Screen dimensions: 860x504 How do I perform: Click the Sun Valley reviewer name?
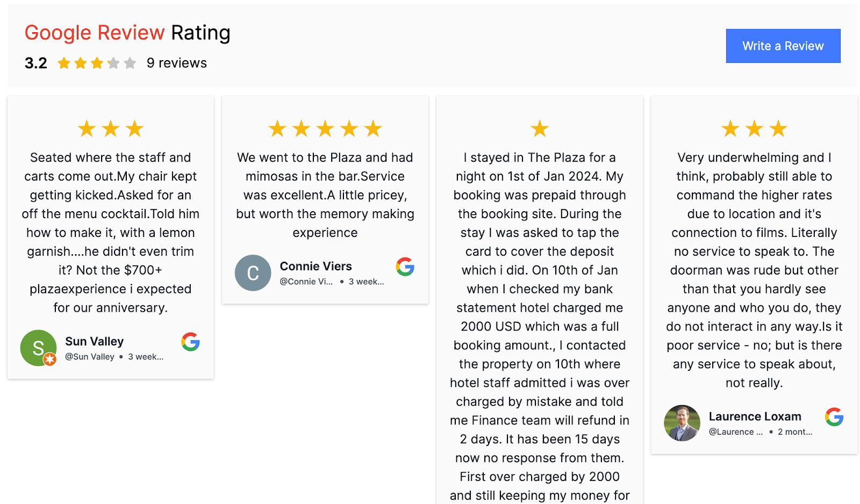coord(95,342)
